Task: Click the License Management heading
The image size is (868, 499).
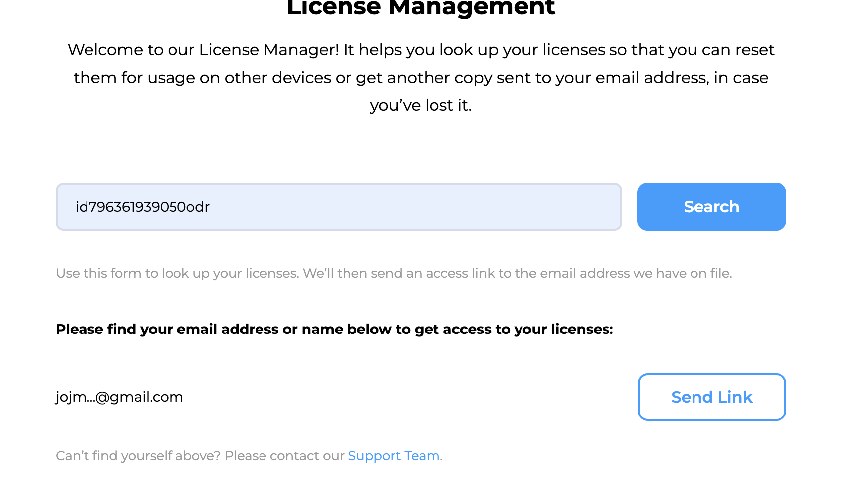Action: 421,8
